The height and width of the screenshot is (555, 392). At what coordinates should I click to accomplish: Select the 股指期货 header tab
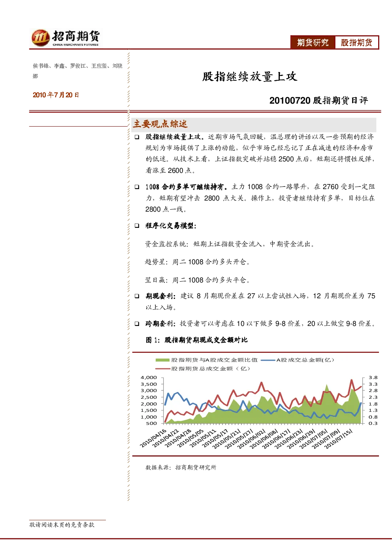click(356, 42)
